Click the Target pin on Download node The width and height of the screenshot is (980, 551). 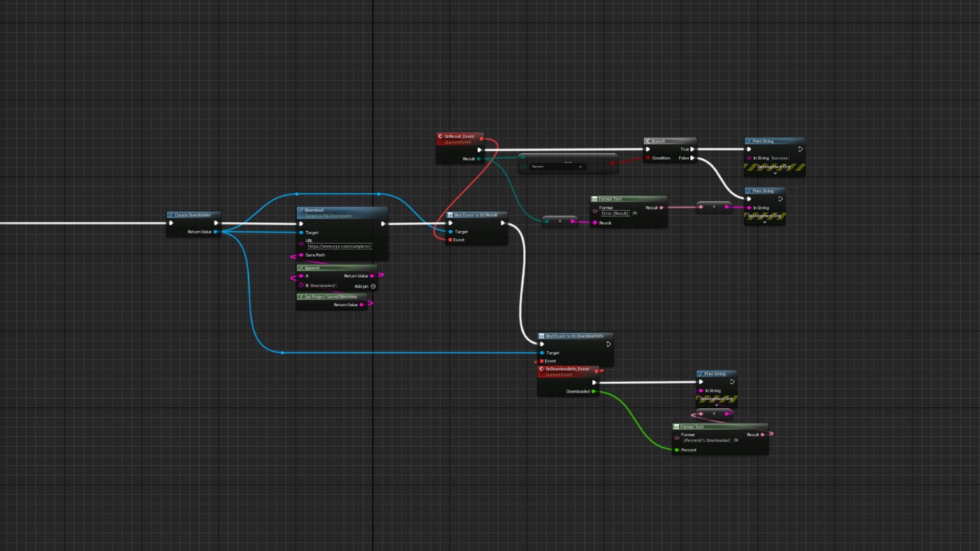[301, 233]
